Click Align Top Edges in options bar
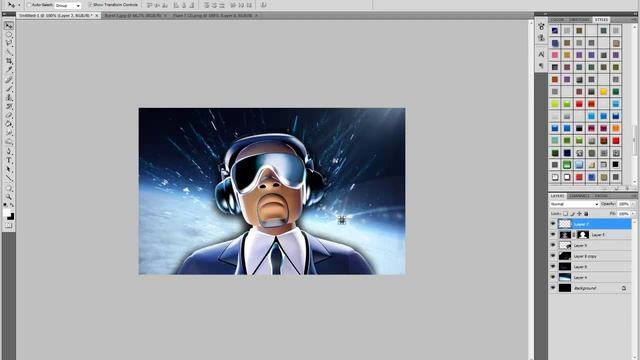Screen dimensions: 640x360 tap(149, 5)
